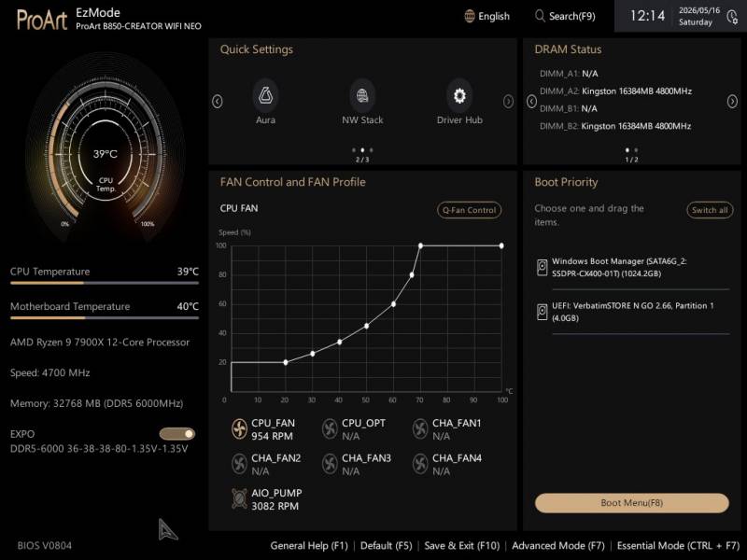Select the CHA_FAN3 fan icon
Image resolution: width=747 pixels, height=560 pixels.
[330, 464]
